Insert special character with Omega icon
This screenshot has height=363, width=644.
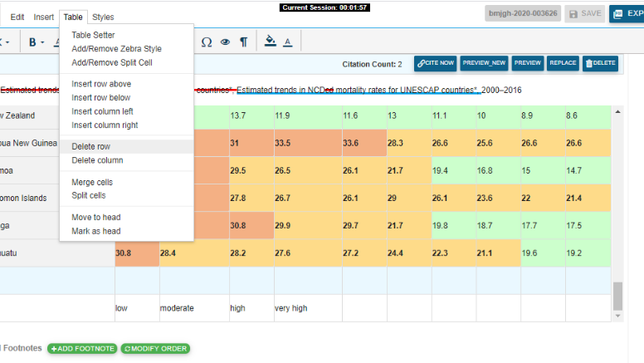(207, 42)
